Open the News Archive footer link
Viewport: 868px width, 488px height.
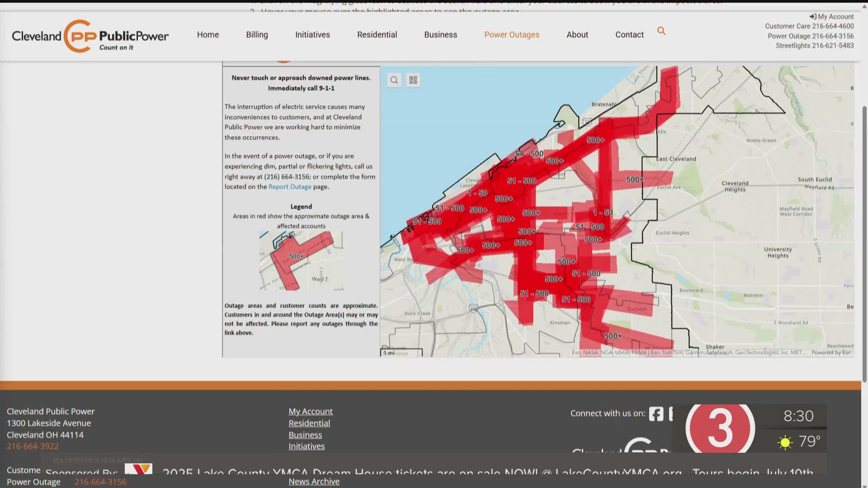[x=314, y=481]
